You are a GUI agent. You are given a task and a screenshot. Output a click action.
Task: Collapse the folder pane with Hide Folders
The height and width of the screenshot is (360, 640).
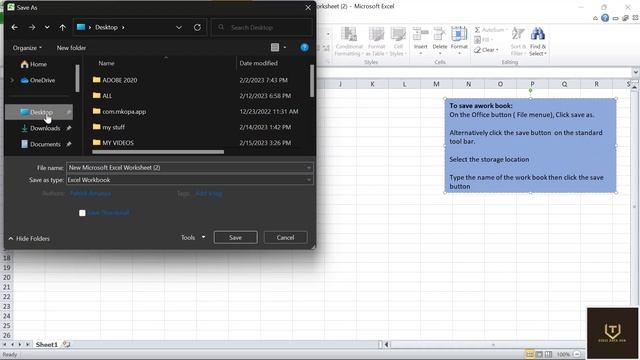29,238
